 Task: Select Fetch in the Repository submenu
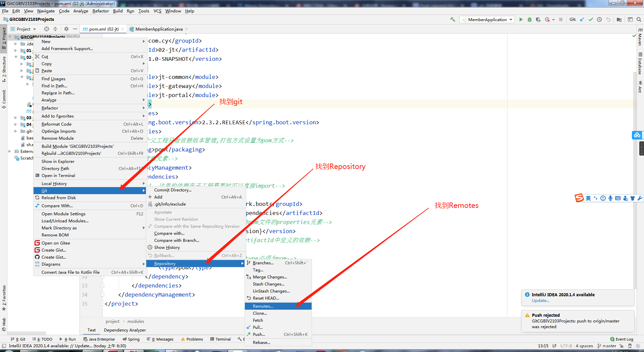pos(278,320)
